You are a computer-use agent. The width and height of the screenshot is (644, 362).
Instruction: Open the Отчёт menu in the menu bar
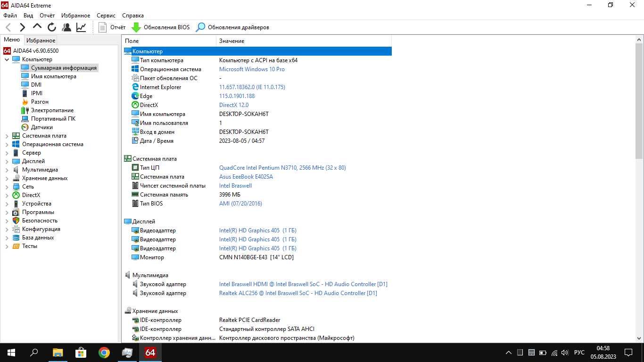tap(47, 16)
